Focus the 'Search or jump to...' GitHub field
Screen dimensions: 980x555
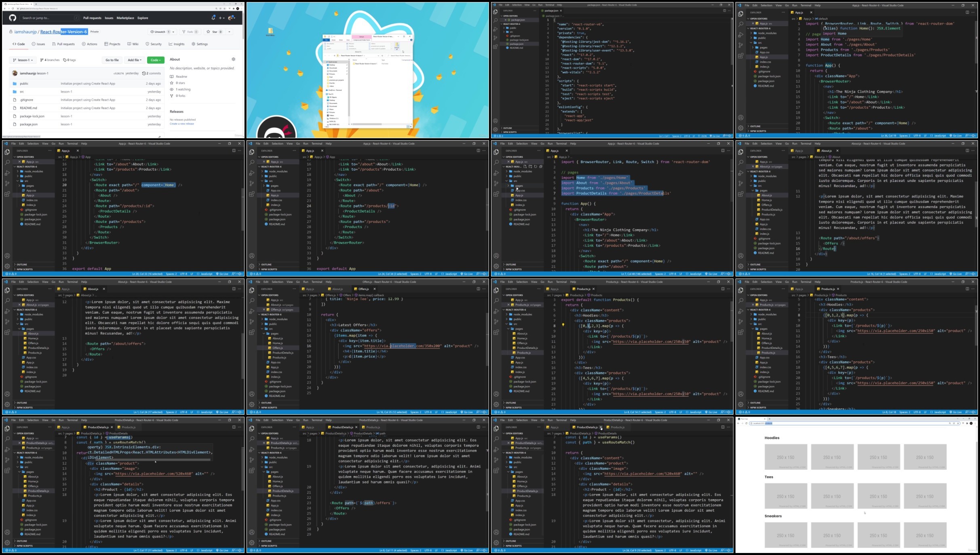[49, 18]
